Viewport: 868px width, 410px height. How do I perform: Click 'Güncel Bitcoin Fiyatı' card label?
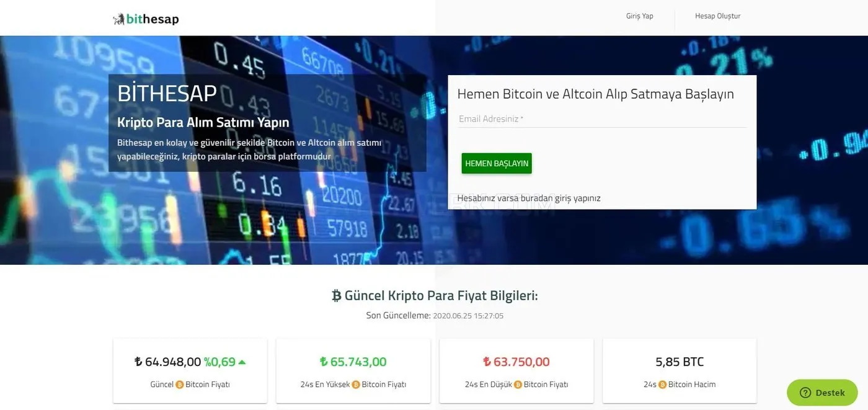190,385
